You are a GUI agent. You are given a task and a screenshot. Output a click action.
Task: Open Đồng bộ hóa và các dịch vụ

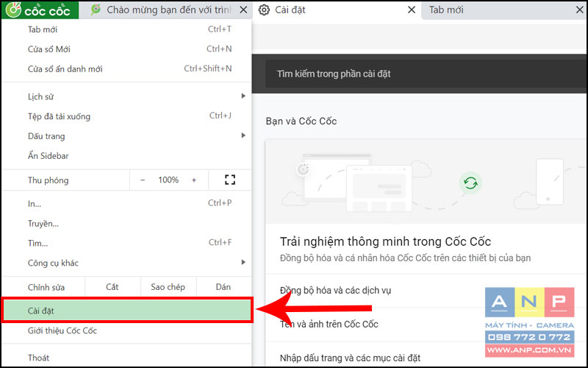coord(426,291)
